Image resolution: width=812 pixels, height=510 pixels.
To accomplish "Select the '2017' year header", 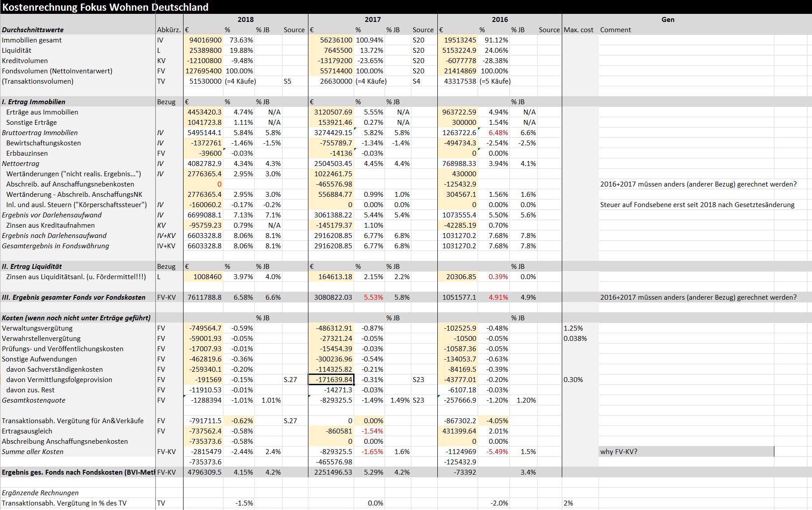I will [x=373, y=20].
